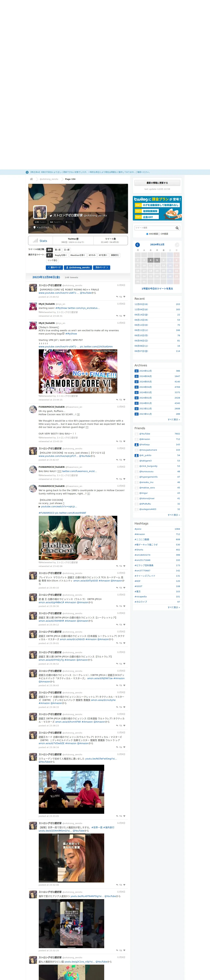Screen dimensions: 210x980
Task: Open the Stats bar-chart icon
Action: pyautogui.click(x=35, y=240)
